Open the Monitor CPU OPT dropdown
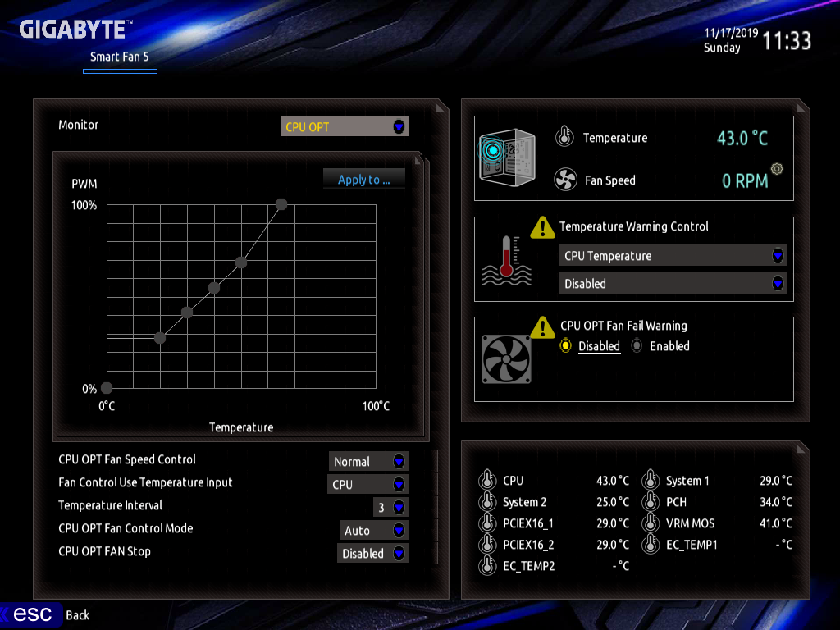Screen dimensions: 840x630 [344, 126]
